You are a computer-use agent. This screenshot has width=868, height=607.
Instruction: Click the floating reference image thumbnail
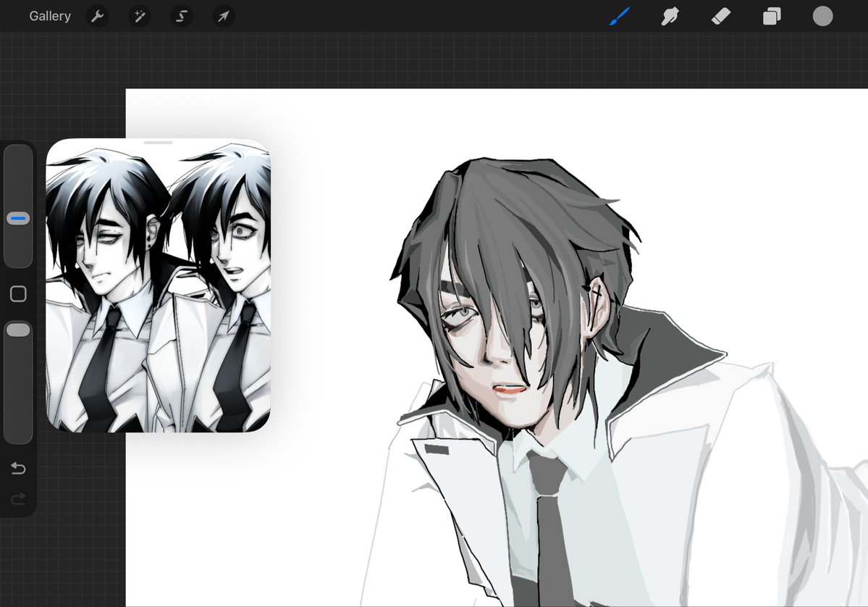click(x=159, y=286)
